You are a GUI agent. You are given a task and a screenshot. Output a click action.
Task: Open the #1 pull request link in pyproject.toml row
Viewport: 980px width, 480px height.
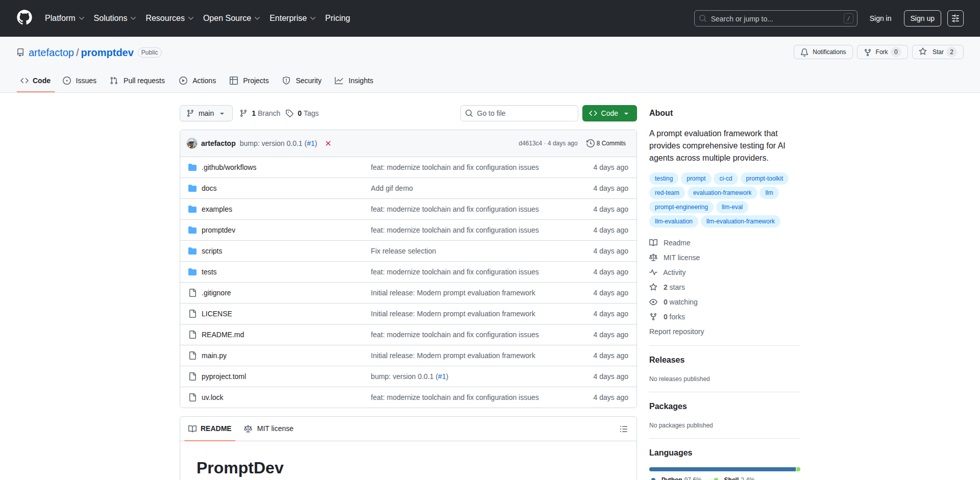442,376
